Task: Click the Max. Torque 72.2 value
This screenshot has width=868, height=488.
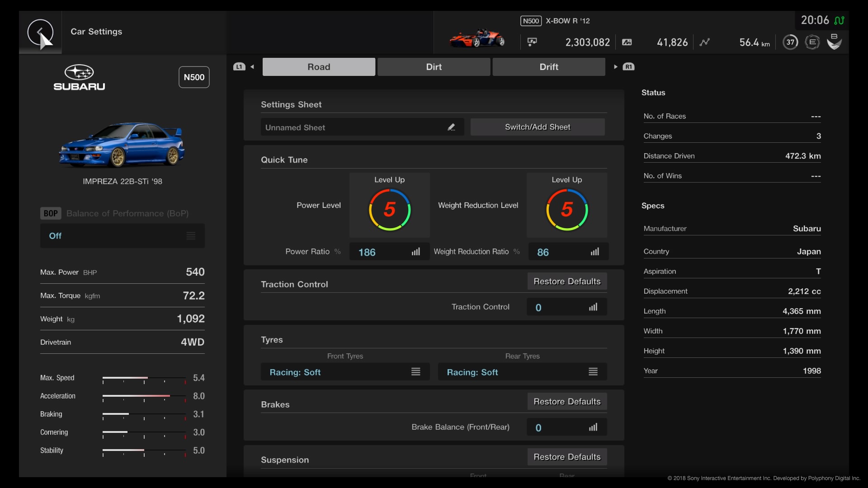Action: [x=193, y=296]
